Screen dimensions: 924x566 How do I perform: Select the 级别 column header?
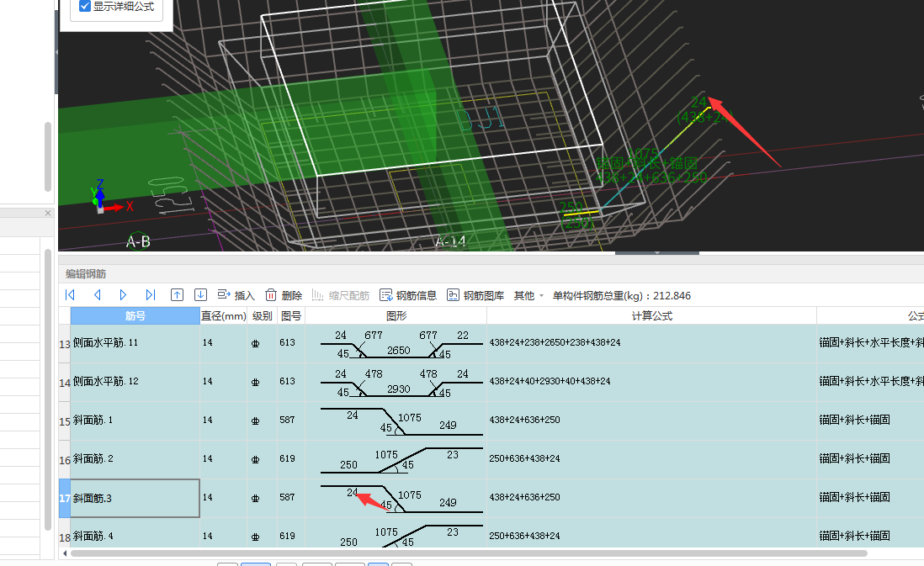pyautogui.click(x=263, y=315)
